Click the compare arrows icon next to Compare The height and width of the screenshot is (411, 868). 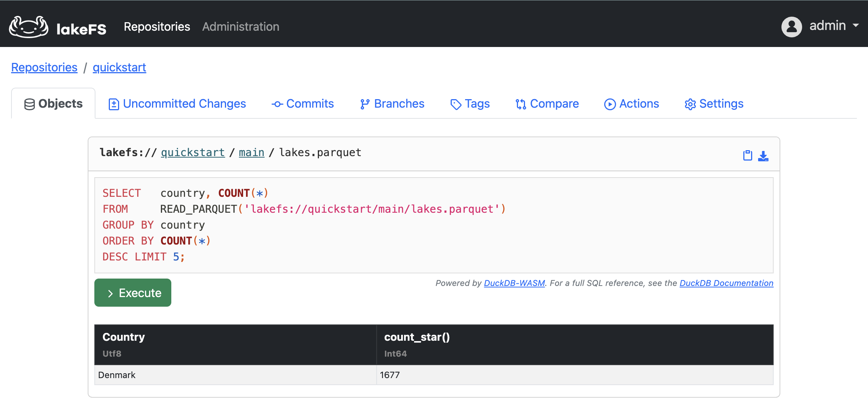pyautogui.click(x=521, y=104)
